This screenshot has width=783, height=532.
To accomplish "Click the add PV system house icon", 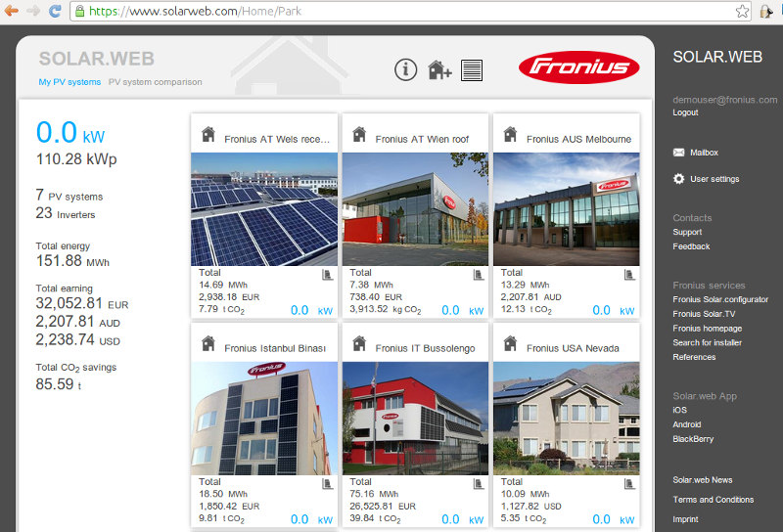I will (x=439, y=69).
